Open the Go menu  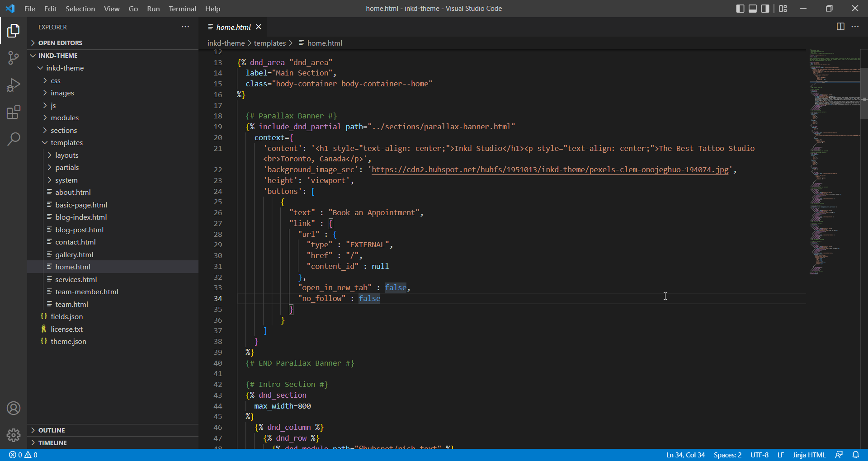point(133,9)
